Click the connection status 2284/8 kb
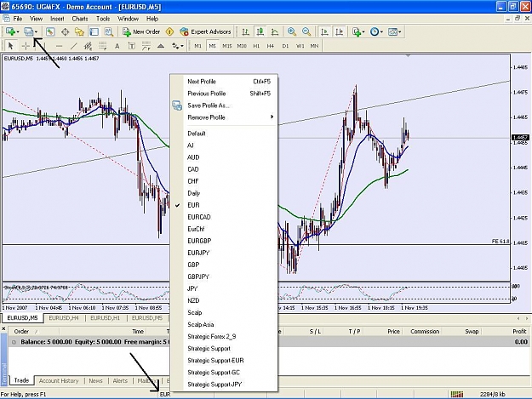 tap(491, 394)
